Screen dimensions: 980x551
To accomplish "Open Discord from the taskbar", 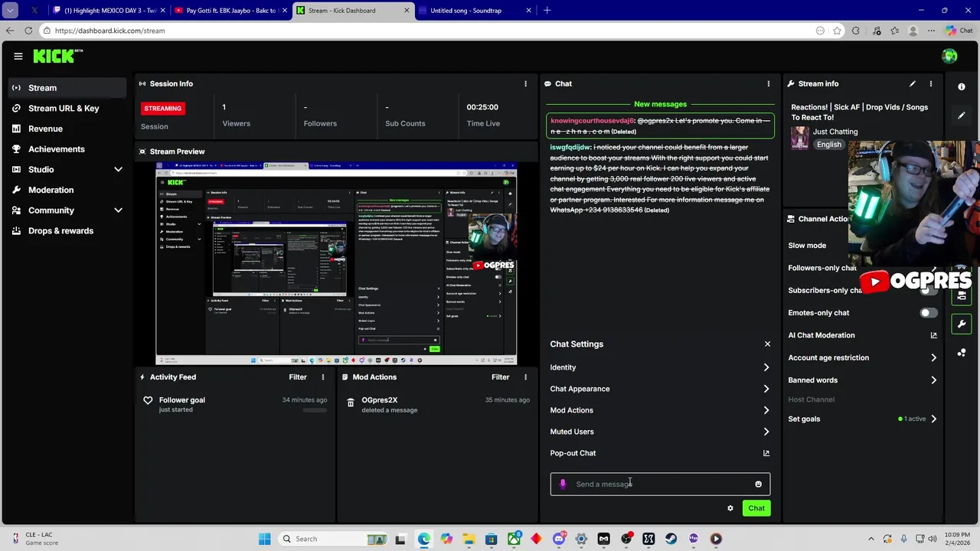I will point(559,539).
